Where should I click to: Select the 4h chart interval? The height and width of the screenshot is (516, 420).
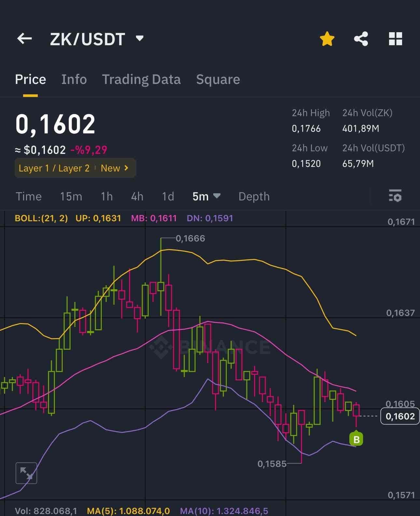137,197
